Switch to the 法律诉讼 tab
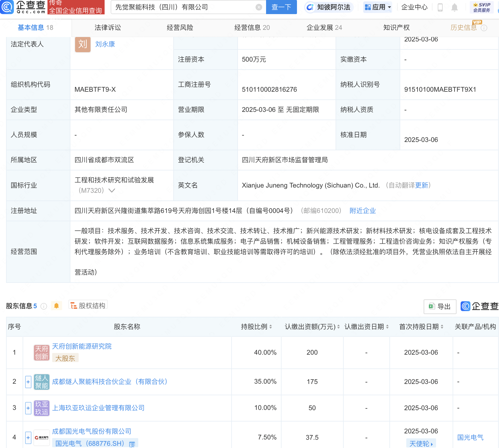 [108, 28]
